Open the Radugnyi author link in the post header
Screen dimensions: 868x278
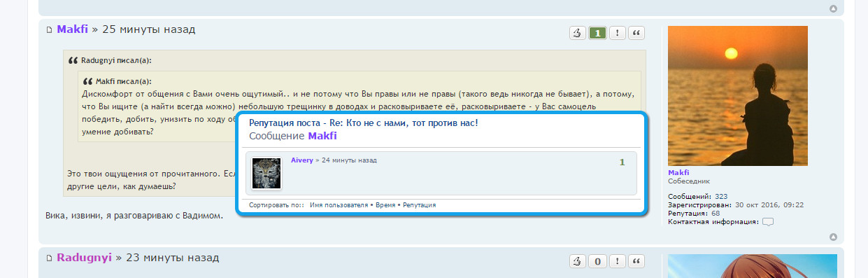coord(84,258)
